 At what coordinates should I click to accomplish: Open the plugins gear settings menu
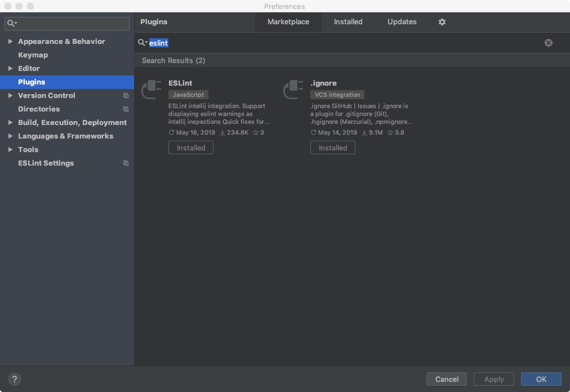tap(442, 22)
